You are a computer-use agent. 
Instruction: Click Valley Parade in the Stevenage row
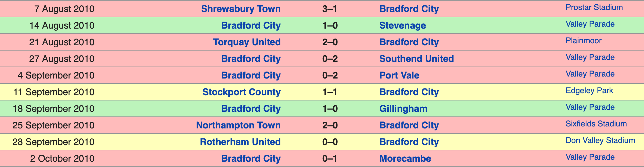click(590, 24)
